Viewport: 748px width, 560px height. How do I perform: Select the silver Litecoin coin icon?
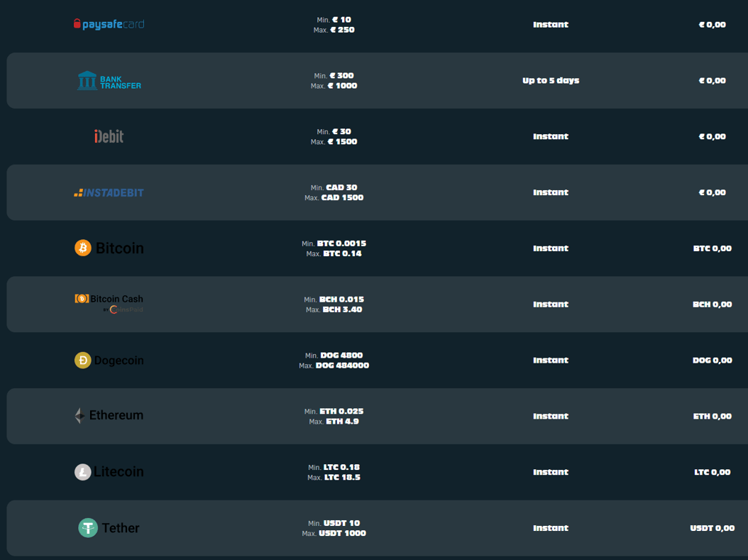[83, 472]
